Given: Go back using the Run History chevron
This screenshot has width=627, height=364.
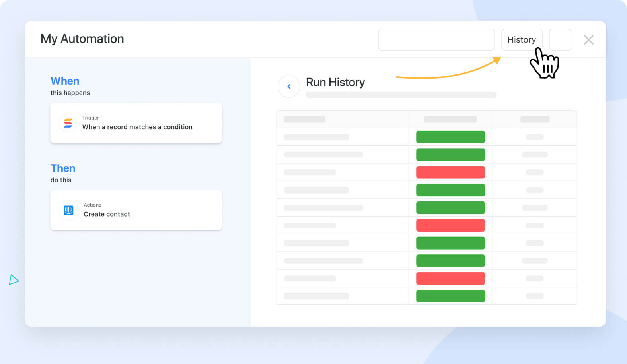Looking at the screenshot, I should pos(289,86).
